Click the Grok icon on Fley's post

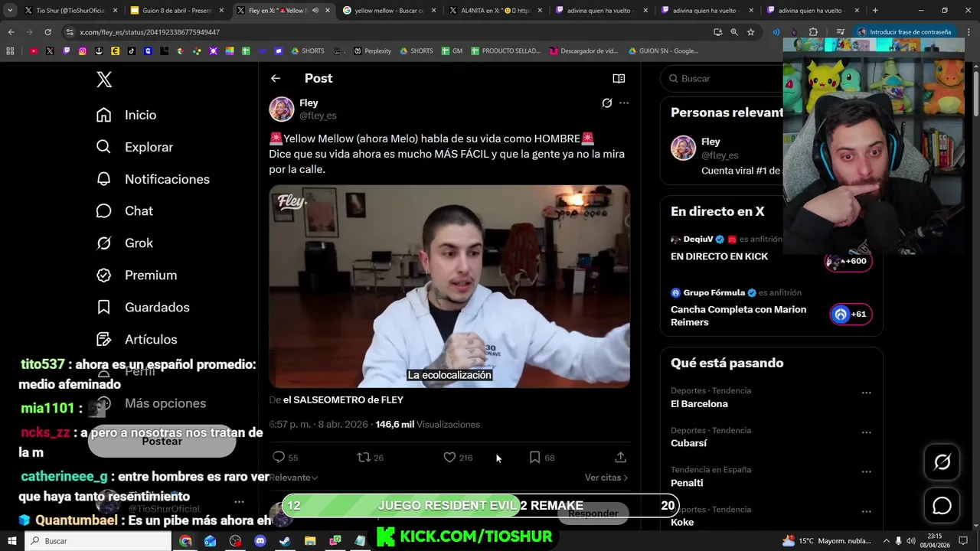(607, 103)
